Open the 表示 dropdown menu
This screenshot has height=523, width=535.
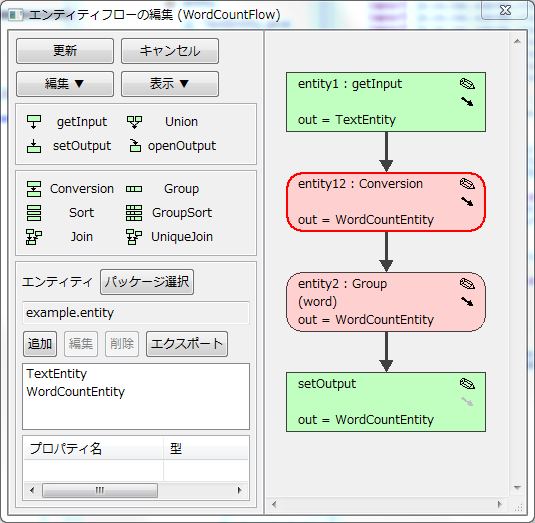click(x=170, y=84)
